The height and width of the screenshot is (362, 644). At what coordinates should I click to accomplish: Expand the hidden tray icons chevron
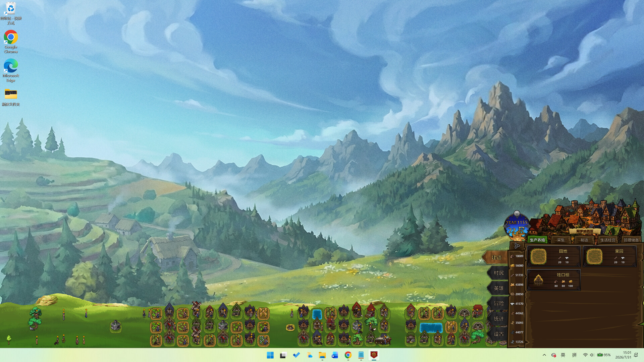[544, 355]
